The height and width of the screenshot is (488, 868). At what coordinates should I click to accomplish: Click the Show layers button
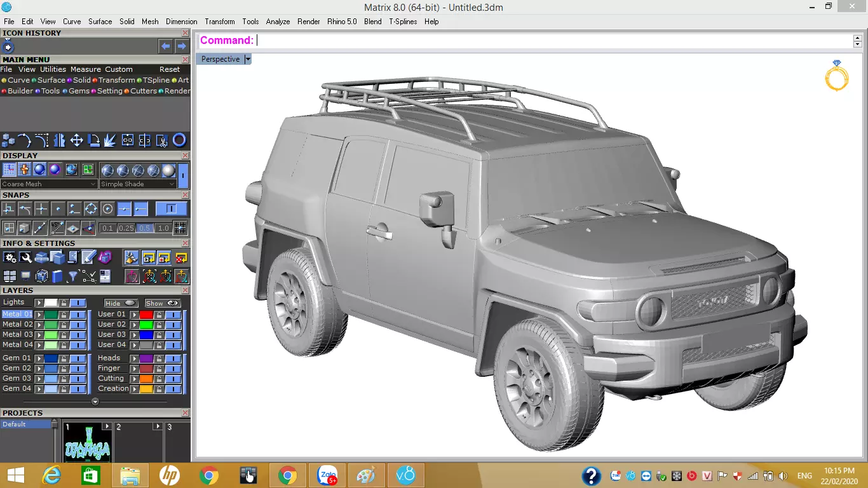[x=163, y=303]
